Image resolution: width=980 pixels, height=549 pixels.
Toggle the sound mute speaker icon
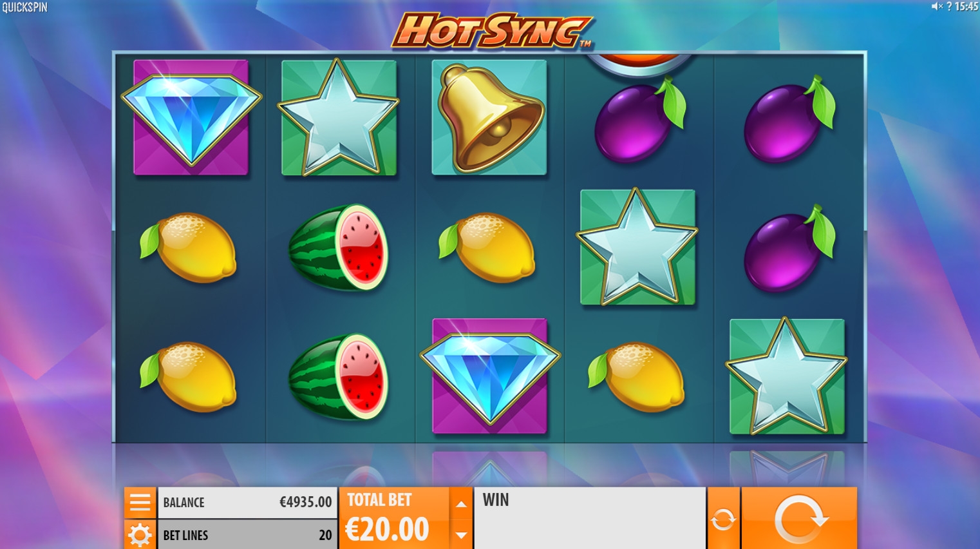pyautogui.click(x=936, y=6)
